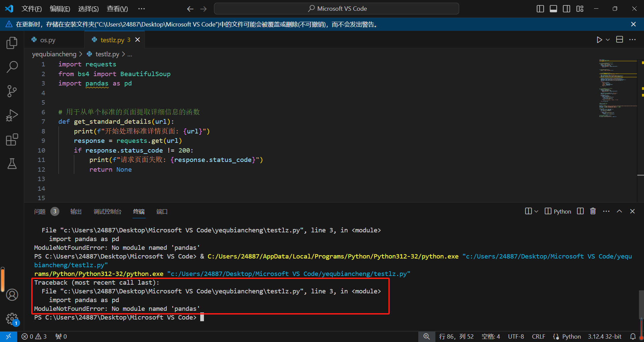Open remote window indicator in status bar
The width and height of the screenshot is (644, 342).
pos(8,336)
